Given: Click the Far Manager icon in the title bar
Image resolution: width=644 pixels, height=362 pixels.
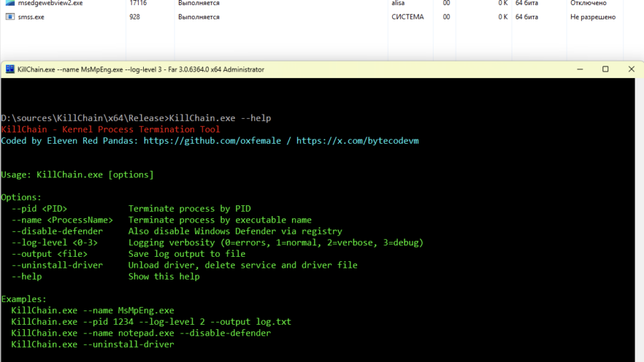Looking at the screenshot, I should [10, 69].
